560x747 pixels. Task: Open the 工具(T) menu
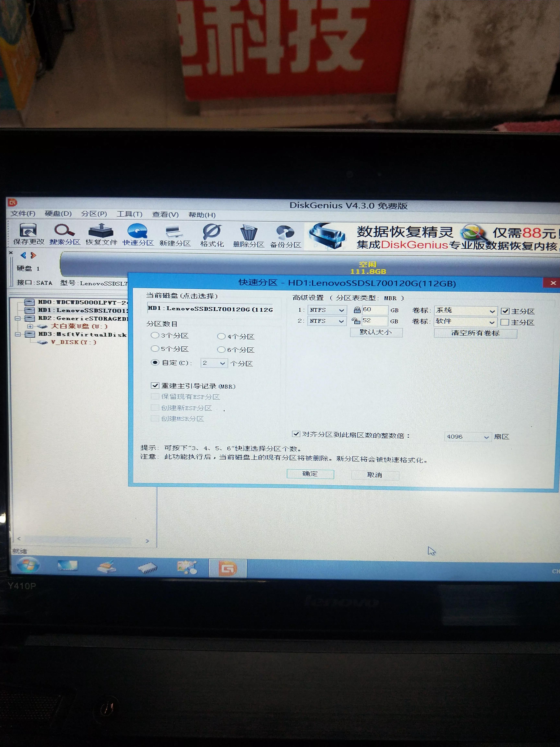point(129,214)
